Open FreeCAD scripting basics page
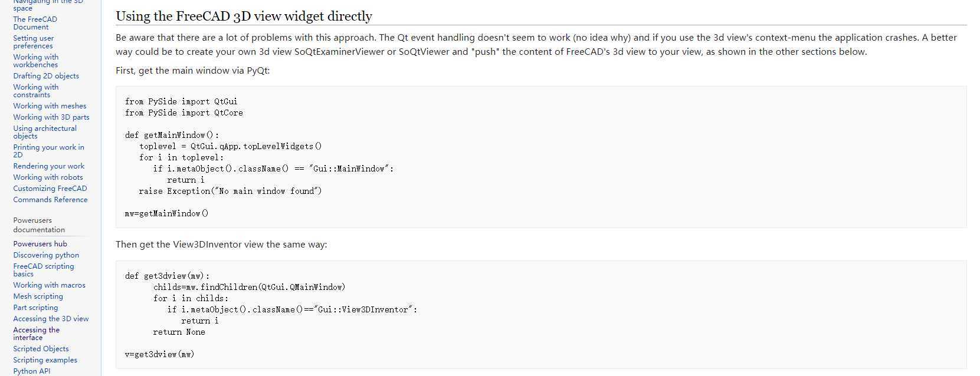Screen dimensions: 980x376 [44, 270]
